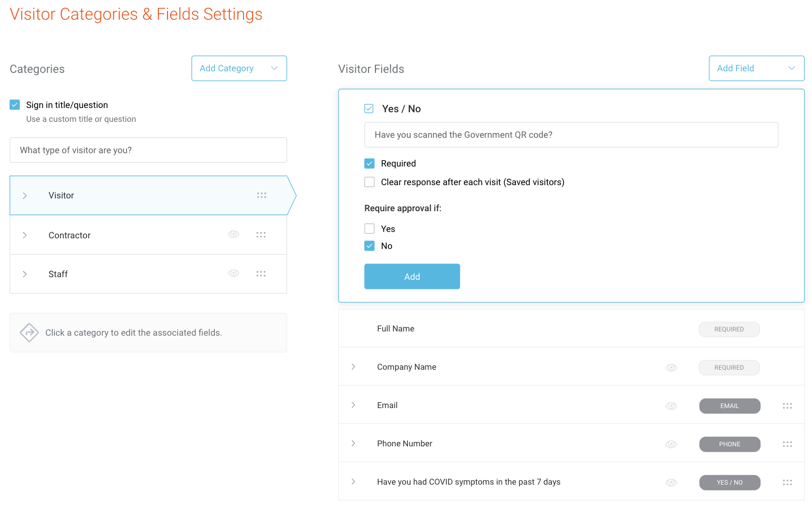The image size is (812, 507).
Task: Click drag handle on Visitor category row
Action: [262, 195]
